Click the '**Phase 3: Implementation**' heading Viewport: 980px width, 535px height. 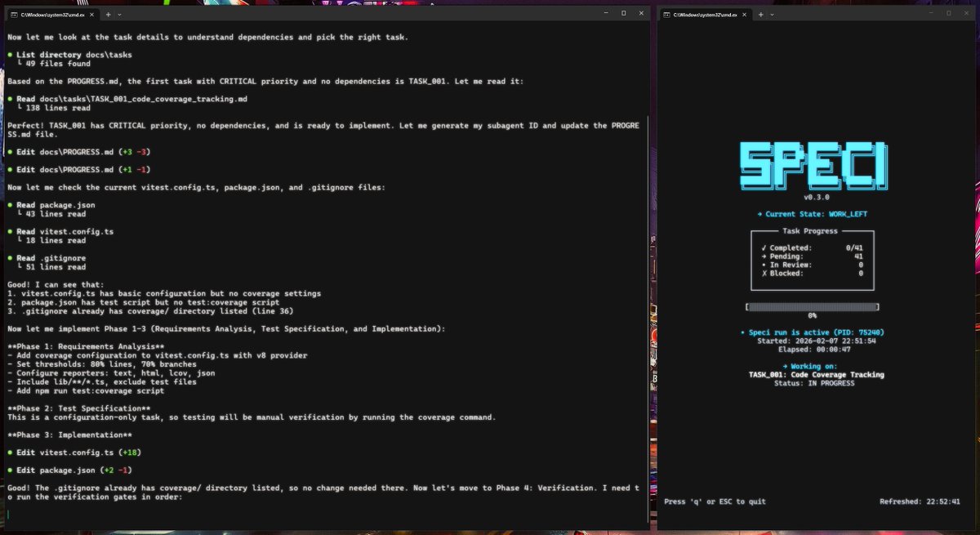[x=69, y=435]
